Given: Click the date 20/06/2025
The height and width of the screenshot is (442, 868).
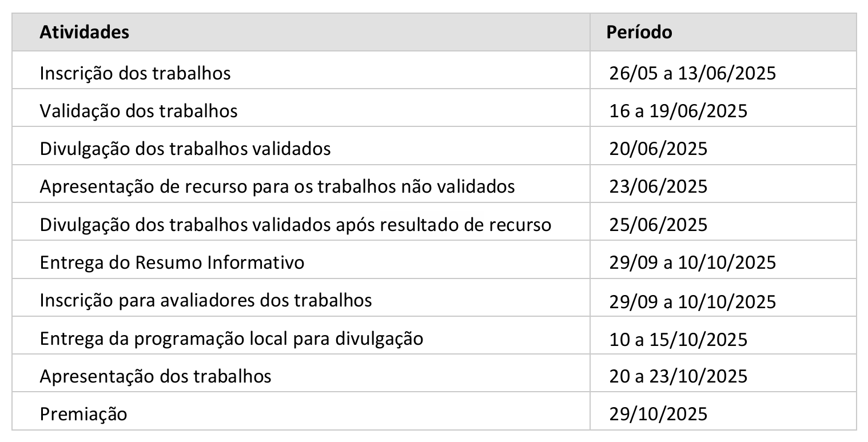Looking at the screenshot, I should tap(658, 149).
